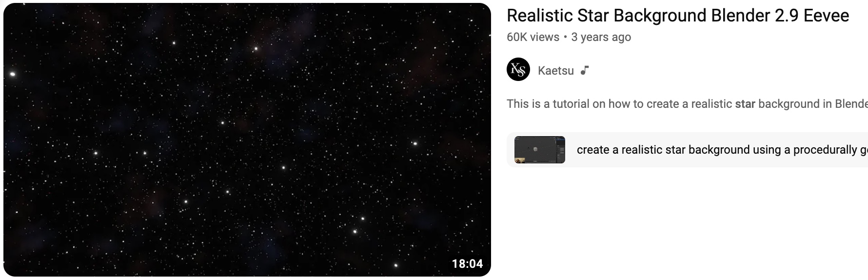Screen dimensions: 868x280
Task: Click the 3 years ago upload date
Action: (601, 37)
